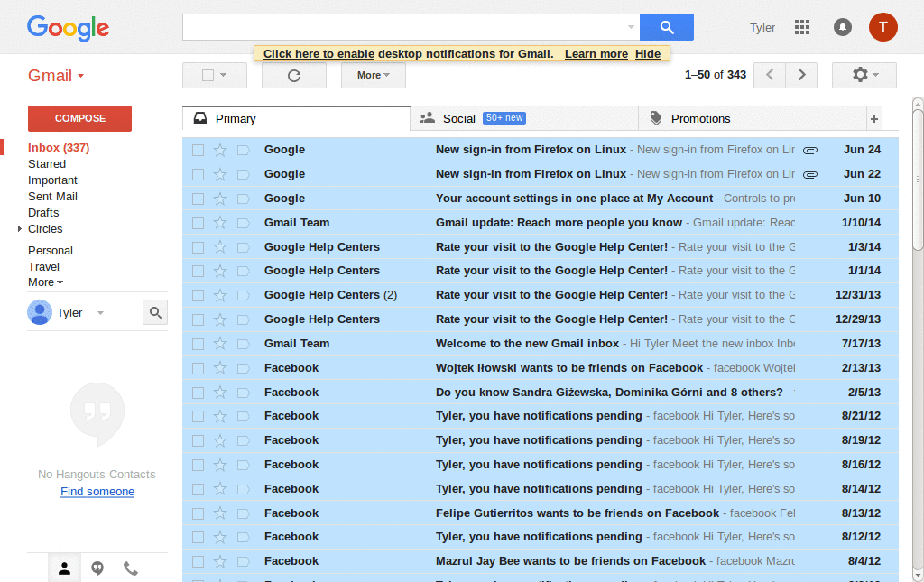Open the notifications bell icon
The width and height of the screenshot is (924, 582).
click(842, 27)
